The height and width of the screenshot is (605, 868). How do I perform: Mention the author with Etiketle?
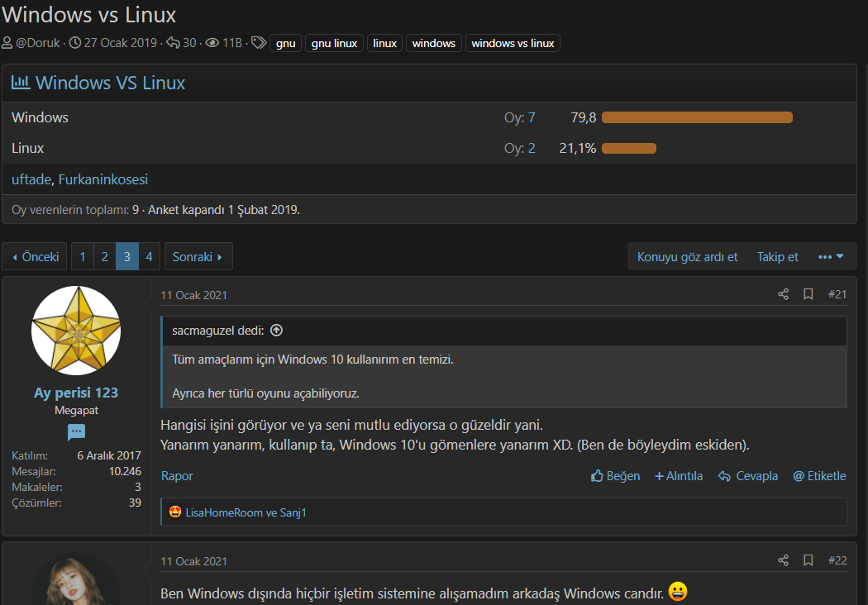coord(819,476)
